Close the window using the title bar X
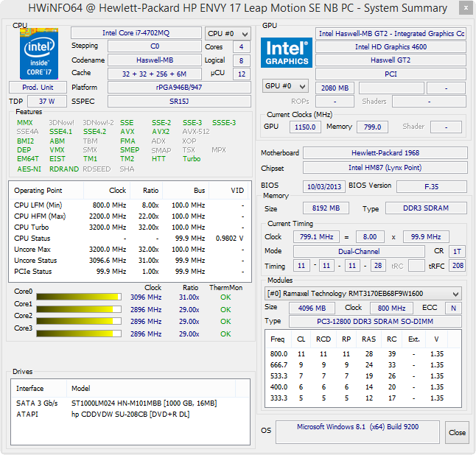Viewport: 476px width, 455px height. coord(463,9)
